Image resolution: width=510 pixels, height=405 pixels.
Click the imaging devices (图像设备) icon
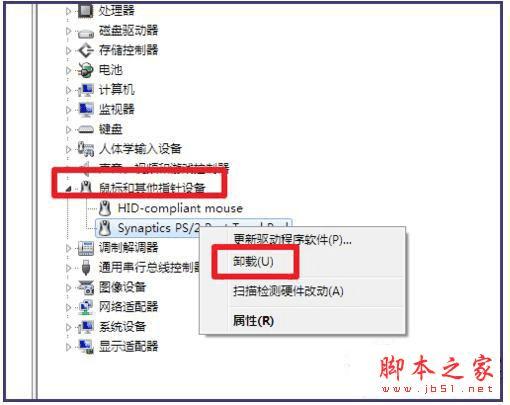(86, 287)
